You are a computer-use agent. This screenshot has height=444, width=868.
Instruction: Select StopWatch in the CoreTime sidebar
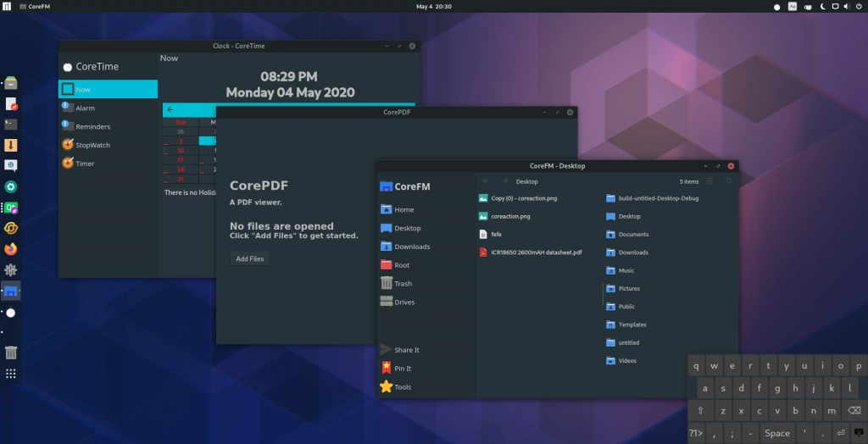(92, 145)
